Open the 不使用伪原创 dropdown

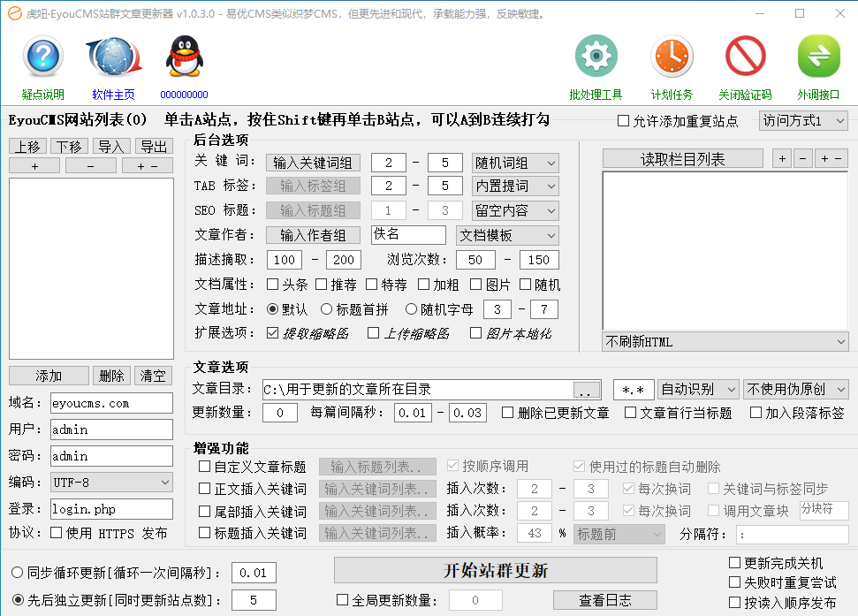[x=796, y=390]
